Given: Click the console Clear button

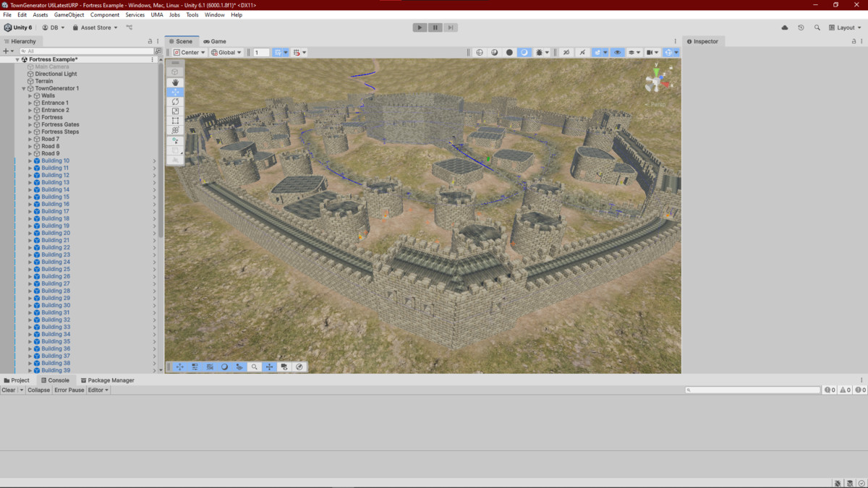Looking at the screenshot, I should click(9, 390).
